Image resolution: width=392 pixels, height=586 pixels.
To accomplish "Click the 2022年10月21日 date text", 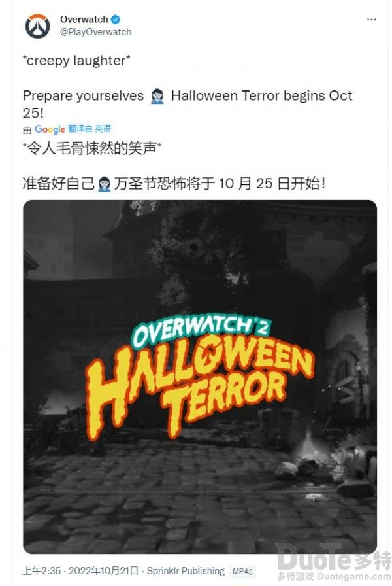I will [103, 571].
